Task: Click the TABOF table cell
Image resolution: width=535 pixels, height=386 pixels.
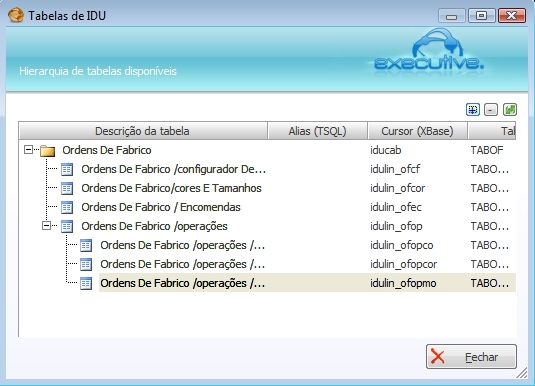Action: click(x=487, y=150)
